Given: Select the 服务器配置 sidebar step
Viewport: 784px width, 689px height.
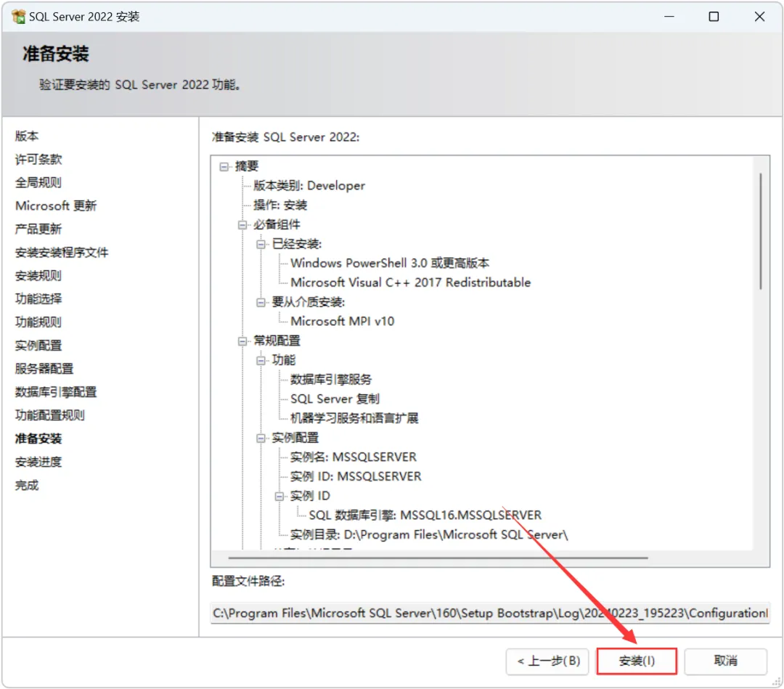Looking at the screenshot, I should (x=44, y=369).
